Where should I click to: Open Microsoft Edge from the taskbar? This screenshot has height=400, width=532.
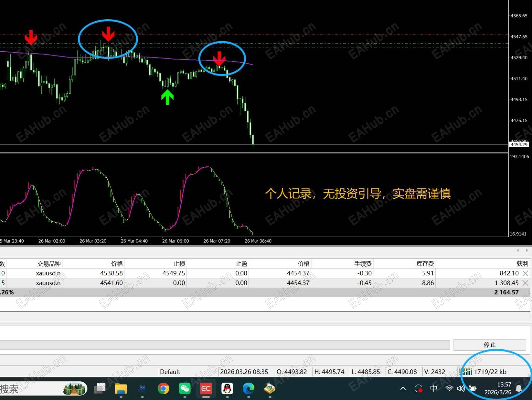click(x=248, y=388)
